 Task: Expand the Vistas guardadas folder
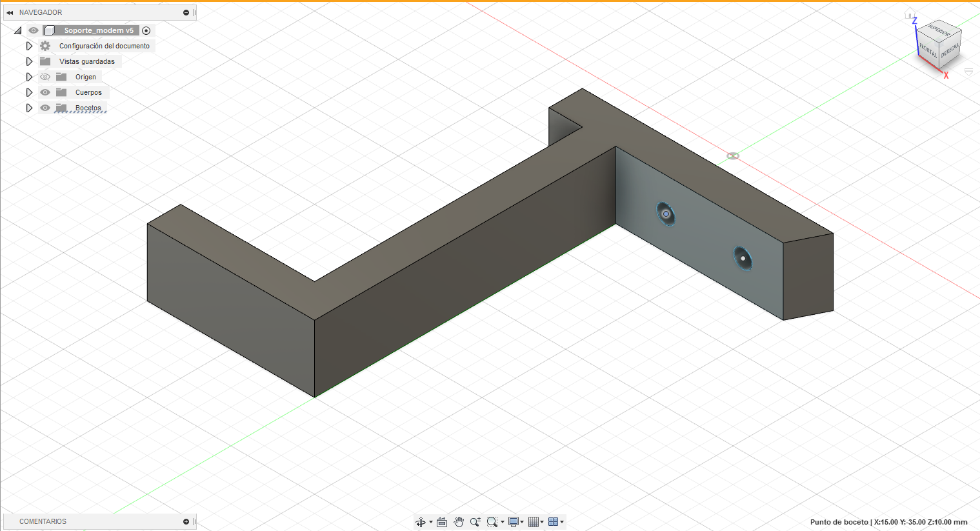pos(29,61)
